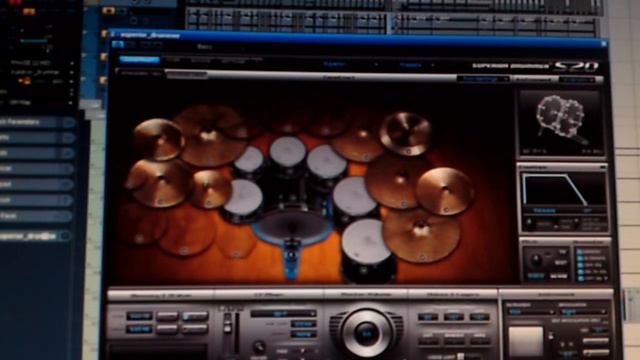Click the top blue value in Memory & Status
The image size is (640, 360).
click(x=139, y=316)
